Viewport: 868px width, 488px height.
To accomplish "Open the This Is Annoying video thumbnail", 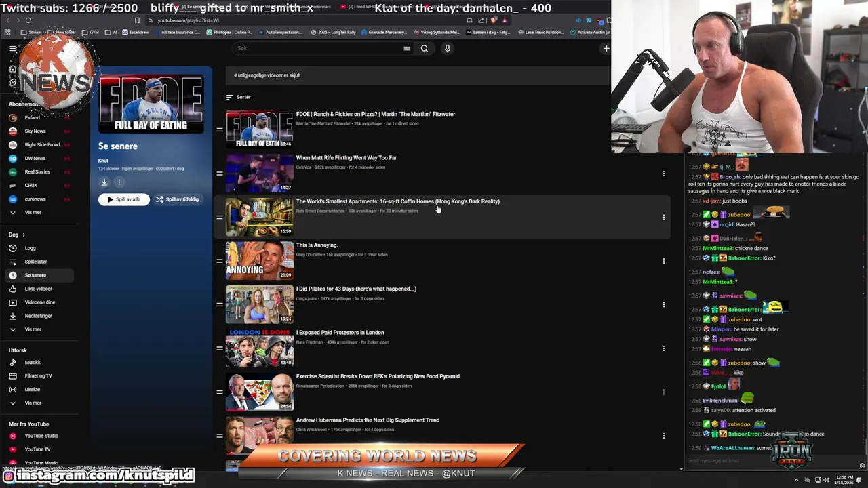I will click(260, 260).
